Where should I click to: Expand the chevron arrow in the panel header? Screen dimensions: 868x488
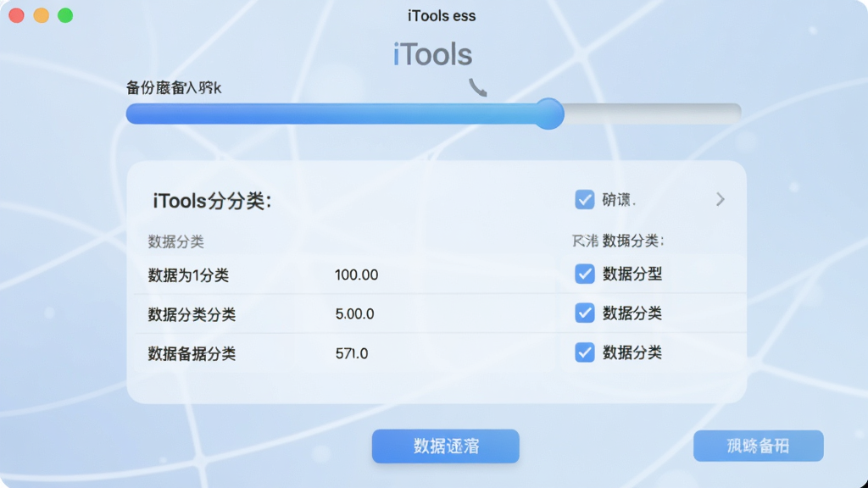(x=721, y=200)
